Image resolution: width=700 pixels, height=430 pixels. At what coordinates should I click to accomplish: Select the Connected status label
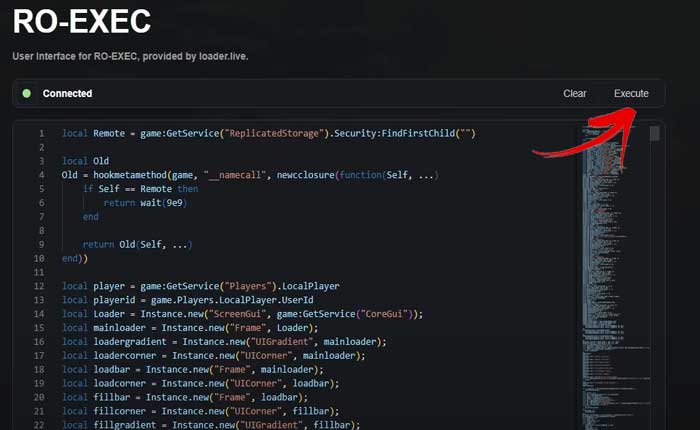67,94
